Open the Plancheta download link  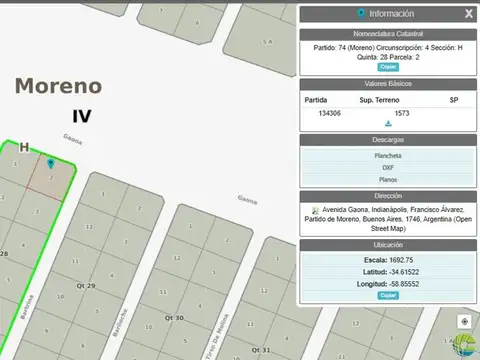(388, 156)
